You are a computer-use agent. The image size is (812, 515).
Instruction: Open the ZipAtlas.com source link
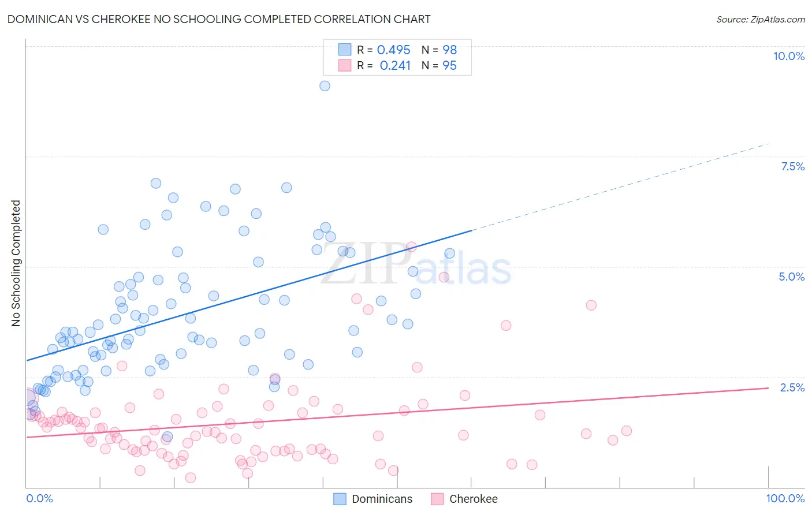[x=761, y=19]
